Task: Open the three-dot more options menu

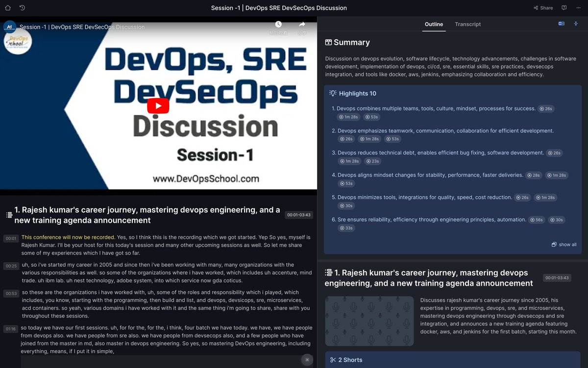Action: [579, 8]
